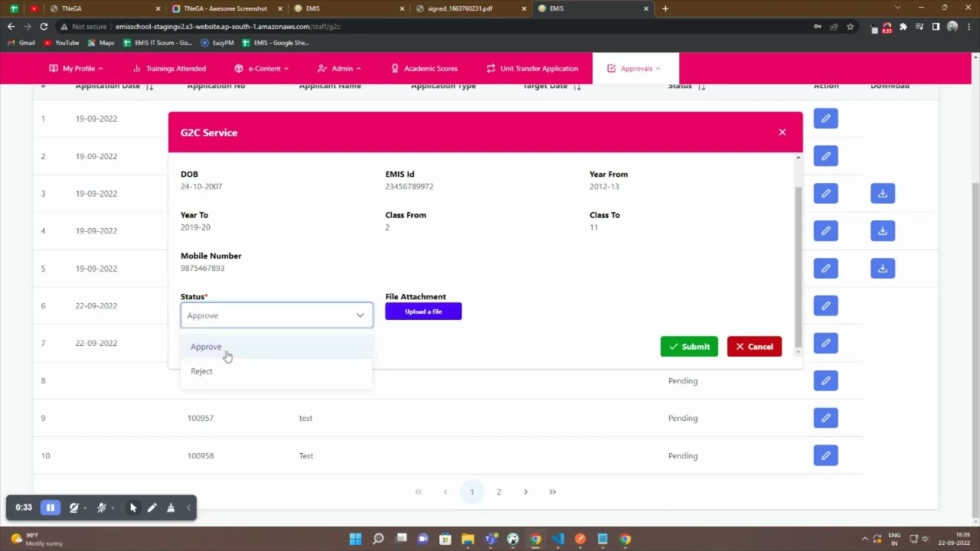The height and width of the screenshot is (551, 980).
Task: Open Trainings Attended menu item
Action: [169, 68]
